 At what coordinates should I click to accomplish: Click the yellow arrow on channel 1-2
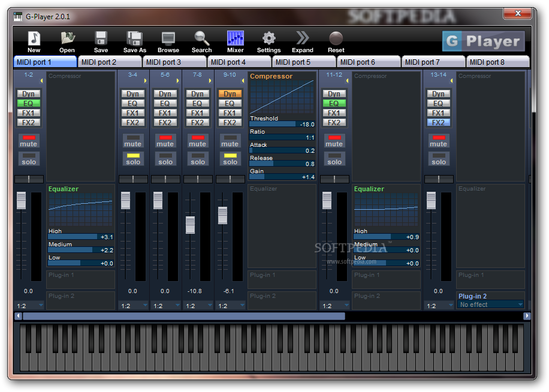pyautogui.click(x=41, y=81)
